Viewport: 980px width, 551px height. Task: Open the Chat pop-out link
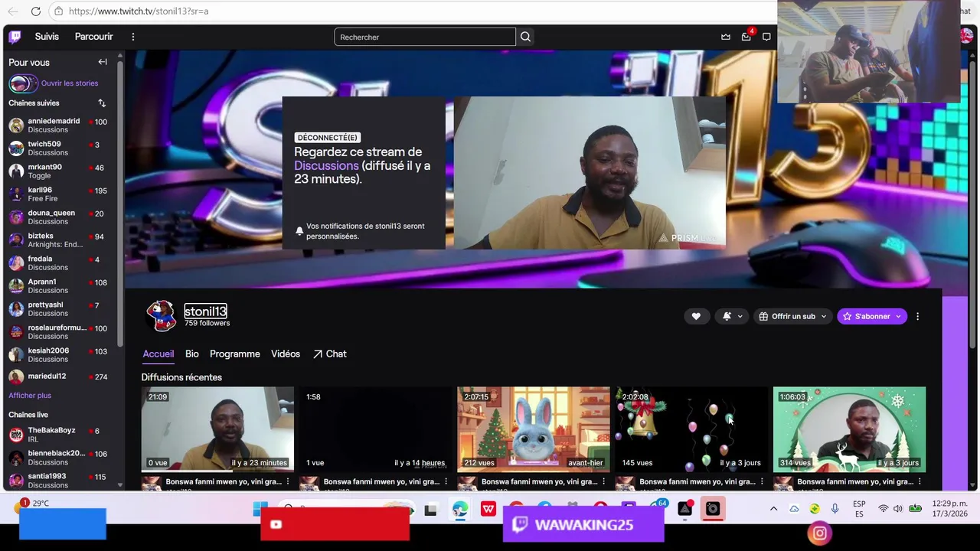[x=329, y=354]
